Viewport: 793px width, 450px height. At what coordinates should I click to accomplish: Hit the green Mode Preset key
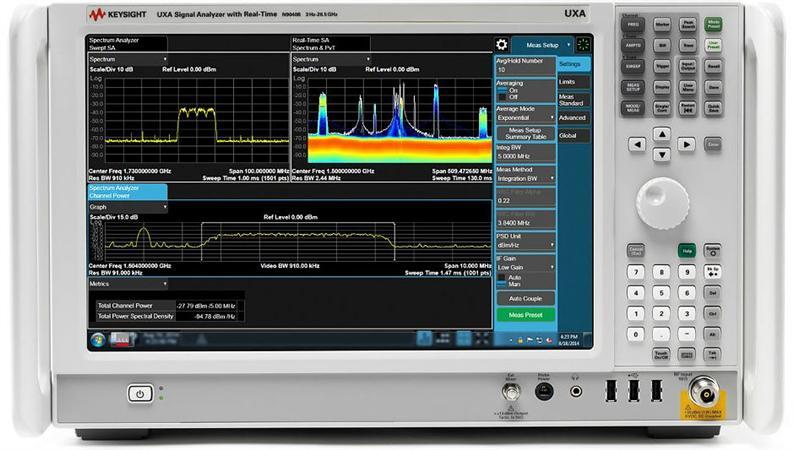tap(714, 24)
